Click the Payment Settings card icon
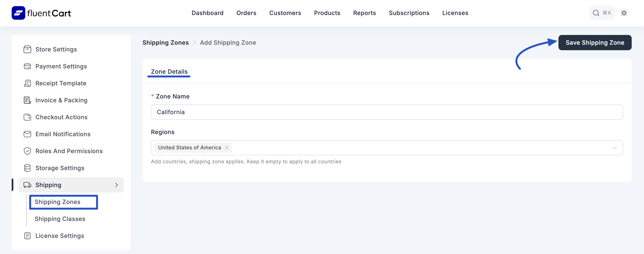 [27, 66]
